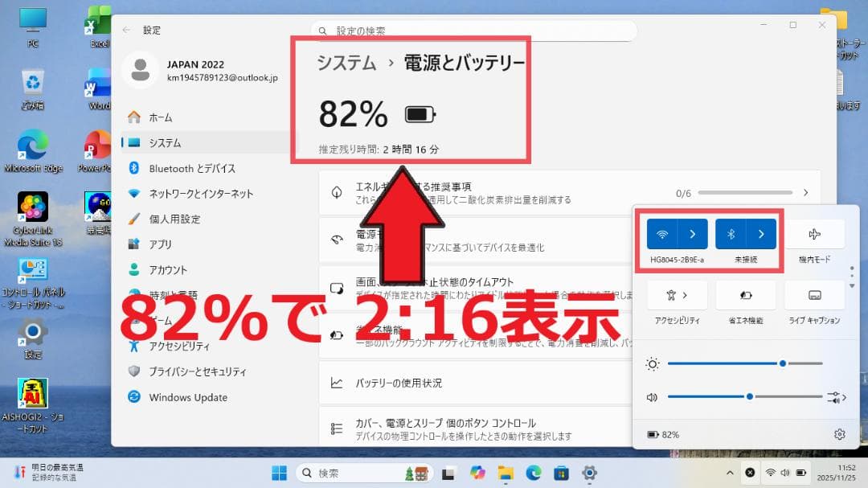Viewport: 868px width, 488px height.
Task: Click the back arrow in Settings
Action: coord(127,30)
